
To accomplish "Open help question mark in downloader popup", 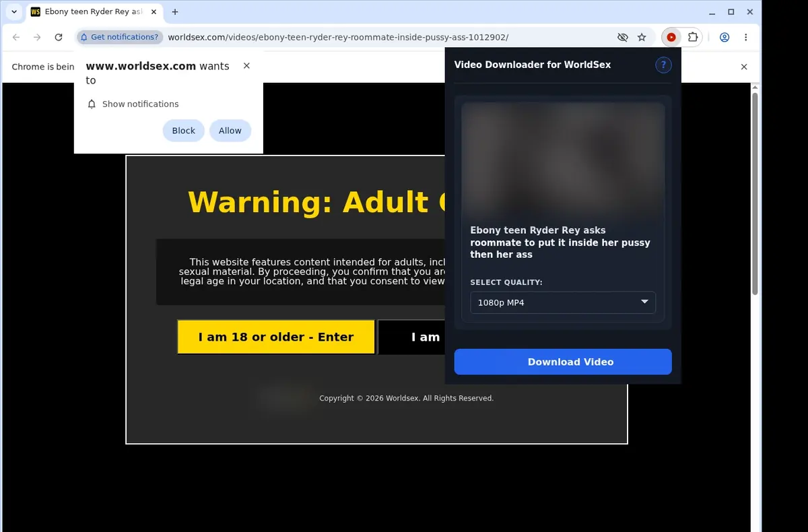I will [663, 65].
